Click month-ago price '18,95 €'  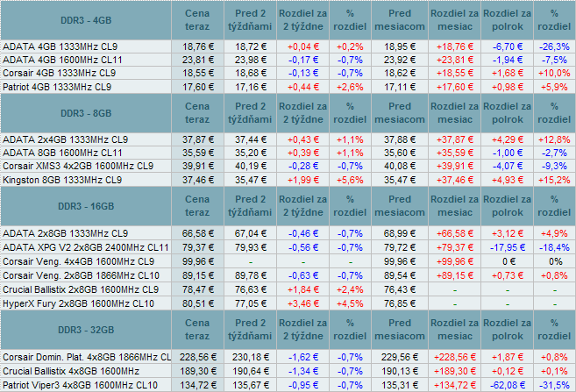[400, 46]
